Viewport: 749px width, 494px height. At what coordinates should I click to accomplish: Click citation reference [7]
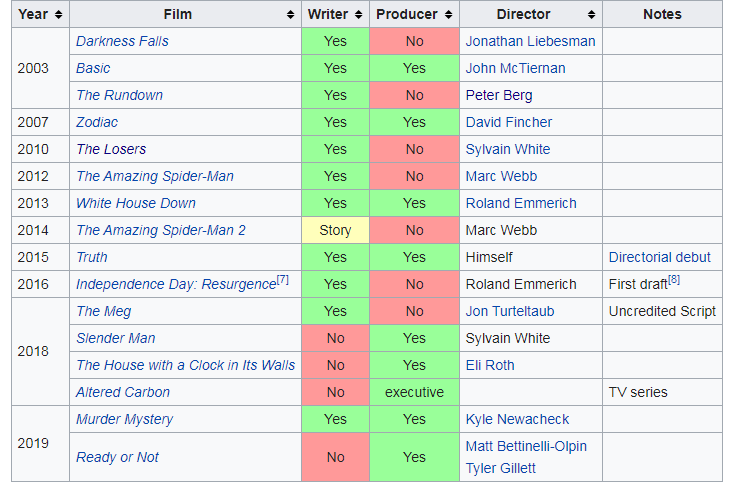(283, 280)
